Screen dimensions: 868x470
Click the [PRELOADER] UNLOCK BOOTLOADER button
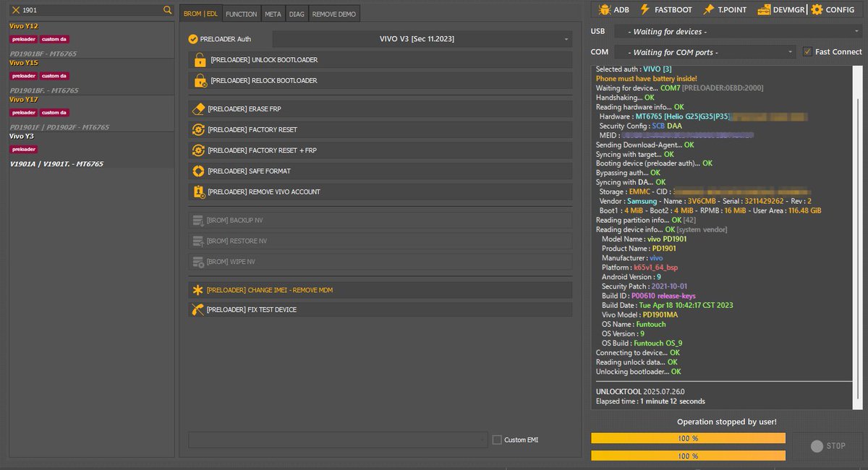[x=380, y=60]
